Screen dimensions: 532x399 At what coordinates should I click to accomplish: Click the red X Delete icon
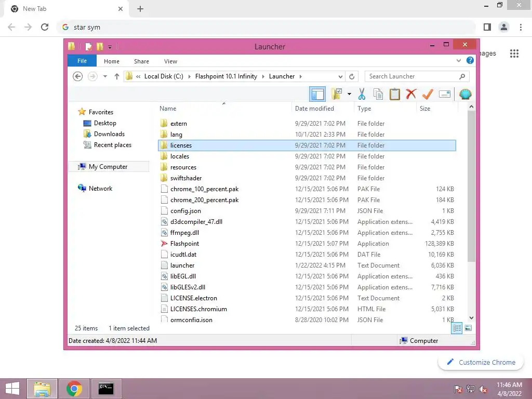point(411,94)
